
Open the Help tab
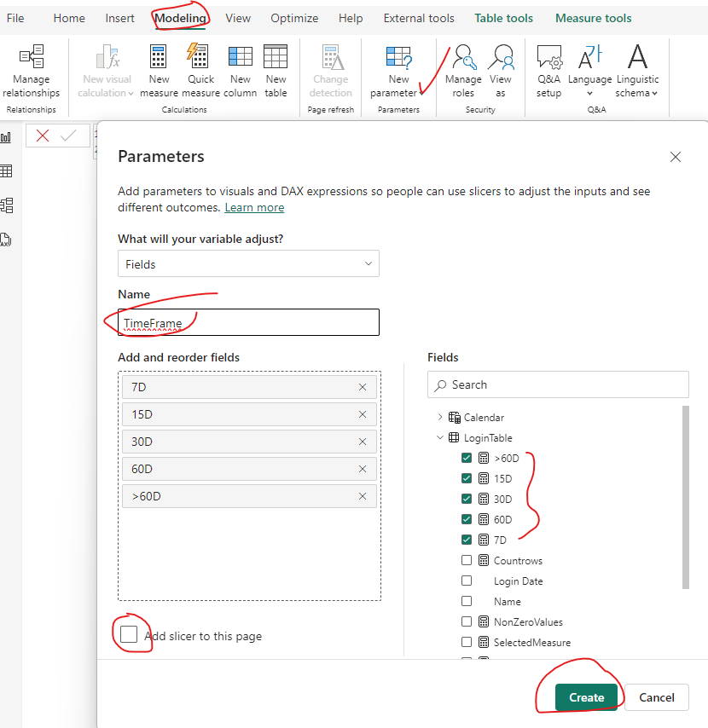tap(351, 18)
